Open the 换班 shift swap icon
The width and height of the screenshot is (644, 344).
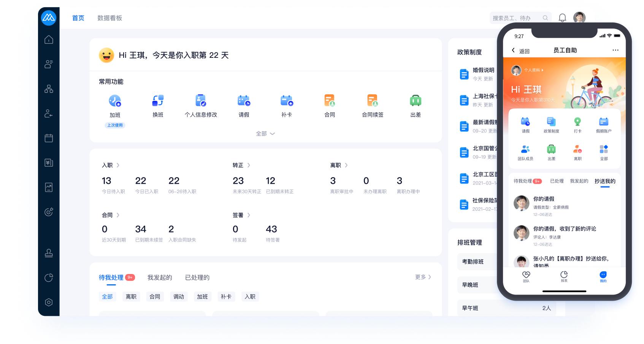point(158,101)
